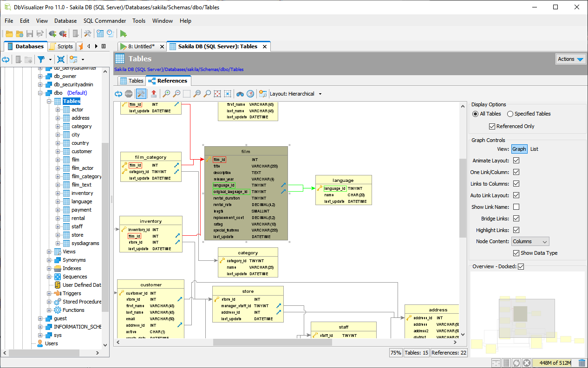
Task: Switch to the Tables sub-tab
Action: pos(131,81)
